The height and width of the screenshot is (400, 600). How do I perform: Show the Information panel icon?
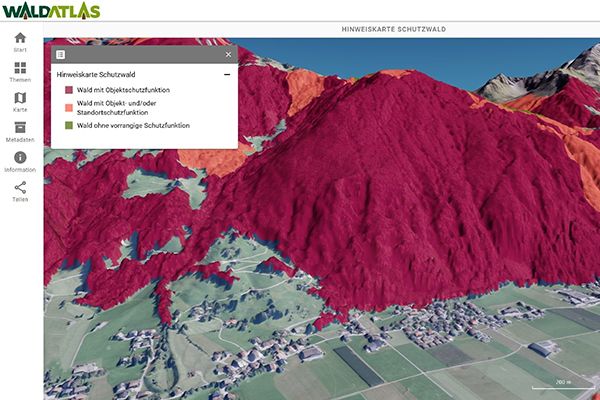pos(20,159)
